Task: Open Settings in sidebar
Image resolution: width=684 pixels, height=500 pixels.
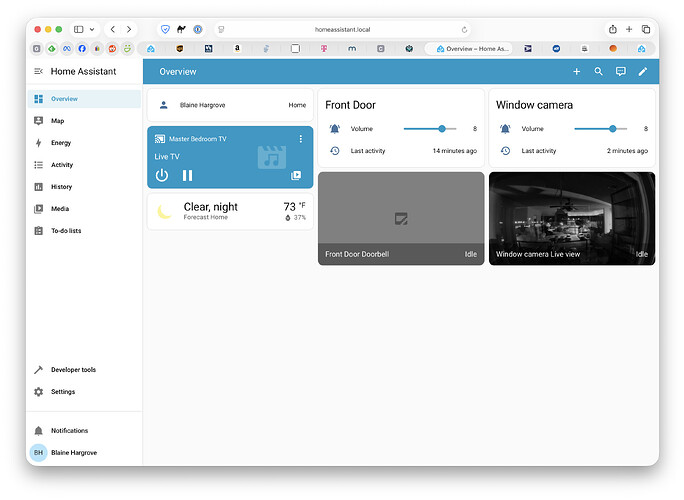Action: point(85,391)
